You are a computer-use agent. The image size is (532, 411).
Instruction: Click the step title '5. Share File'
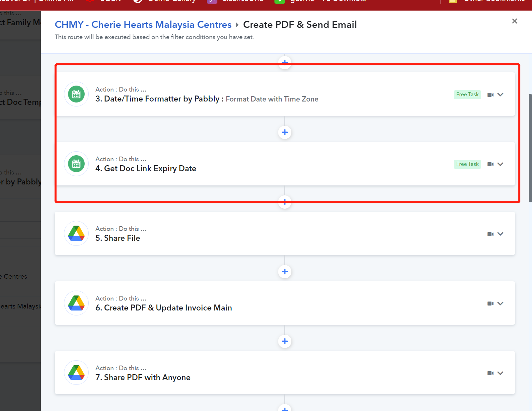tap(118, 238)
